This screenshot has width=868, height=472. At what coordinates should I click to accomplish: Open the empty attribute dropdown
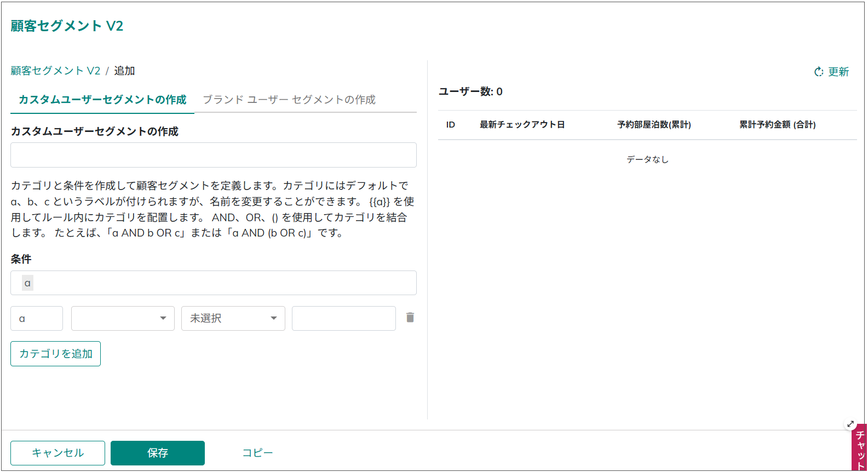(x=123, y=318)
